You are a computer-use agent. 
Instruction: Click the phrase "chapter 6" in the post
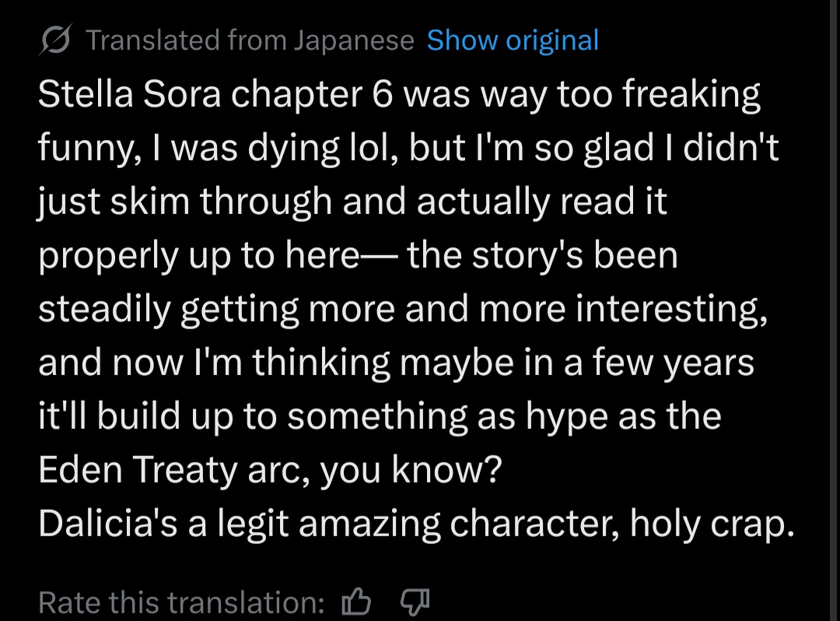pos(312,96)
